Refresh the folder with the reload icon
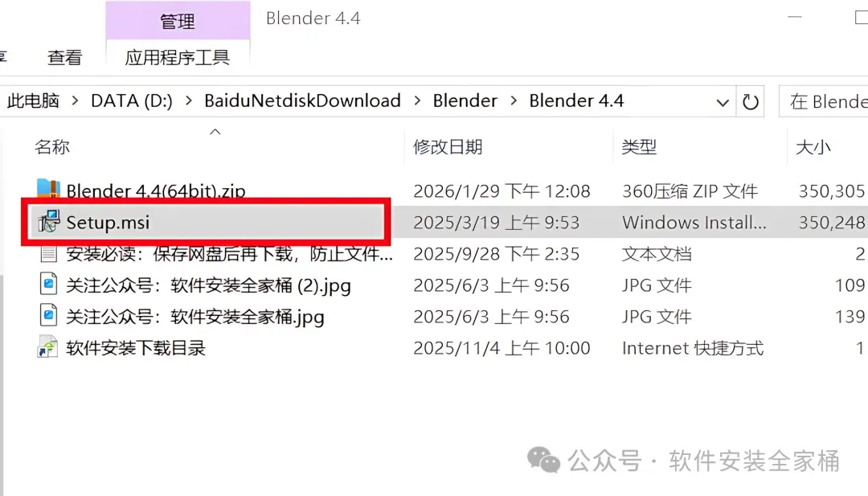This screenshot has height=496, width=868. tap(750, 101)
